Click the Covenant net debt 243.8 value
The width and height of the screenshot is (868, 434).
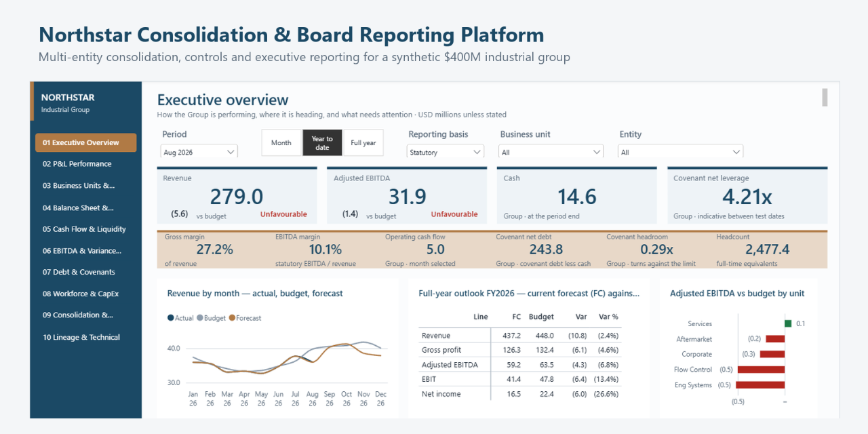[546, 250]
